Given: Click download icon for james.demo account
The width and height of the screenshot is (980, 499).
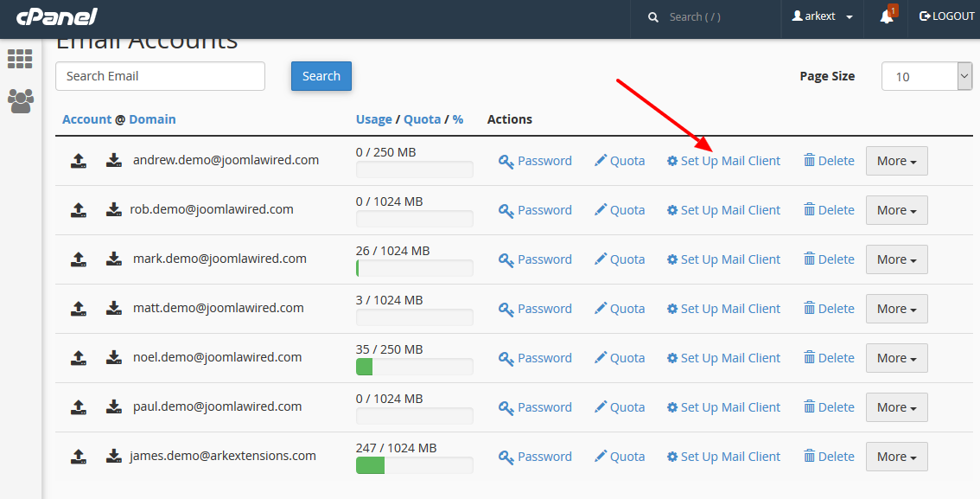Looking at the screenshot, I should (113, 456).
